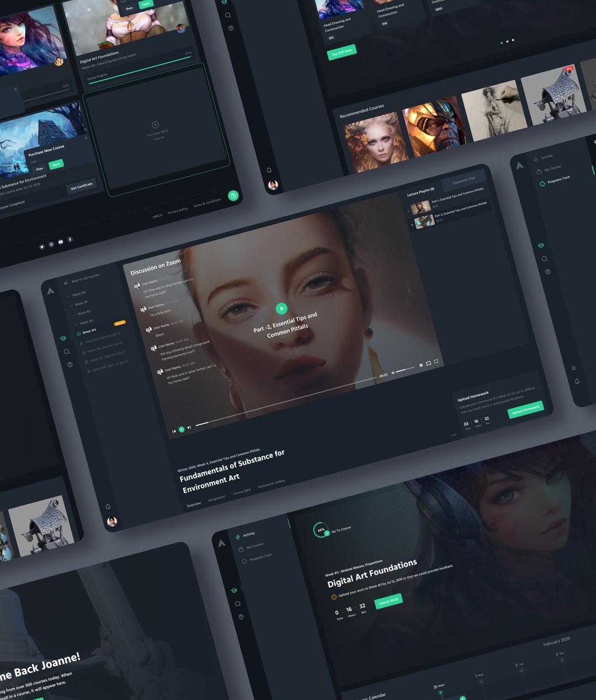Skip to next lecture using the forward icon
Viewport: 596px width, 700px height.
(x=189, y=427)
